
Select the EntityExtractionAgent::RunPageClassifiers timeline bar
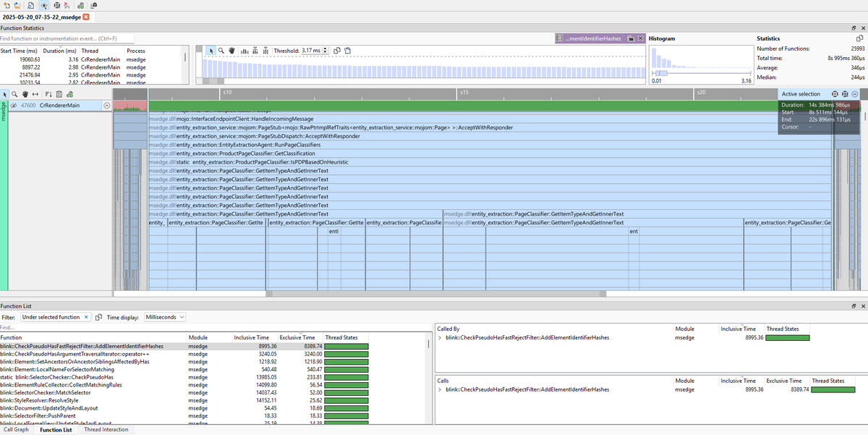pos(489,145)
